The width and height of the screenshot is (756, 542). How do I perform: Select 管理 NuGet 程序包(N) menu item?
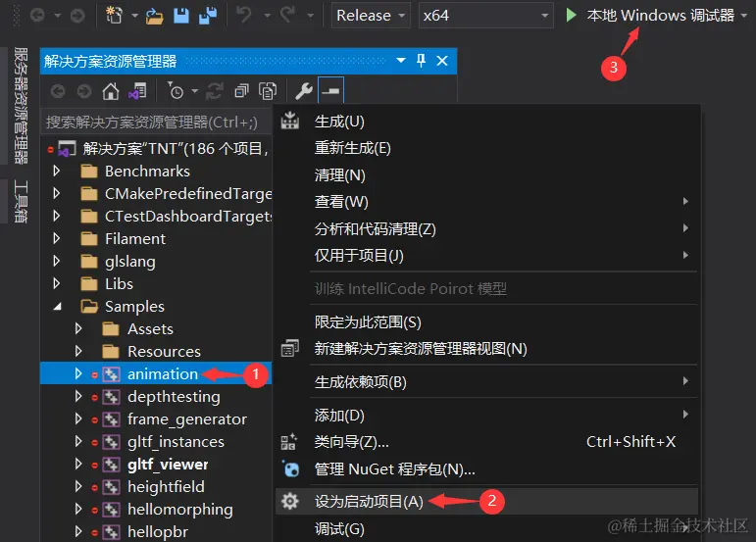pos(486,468)
